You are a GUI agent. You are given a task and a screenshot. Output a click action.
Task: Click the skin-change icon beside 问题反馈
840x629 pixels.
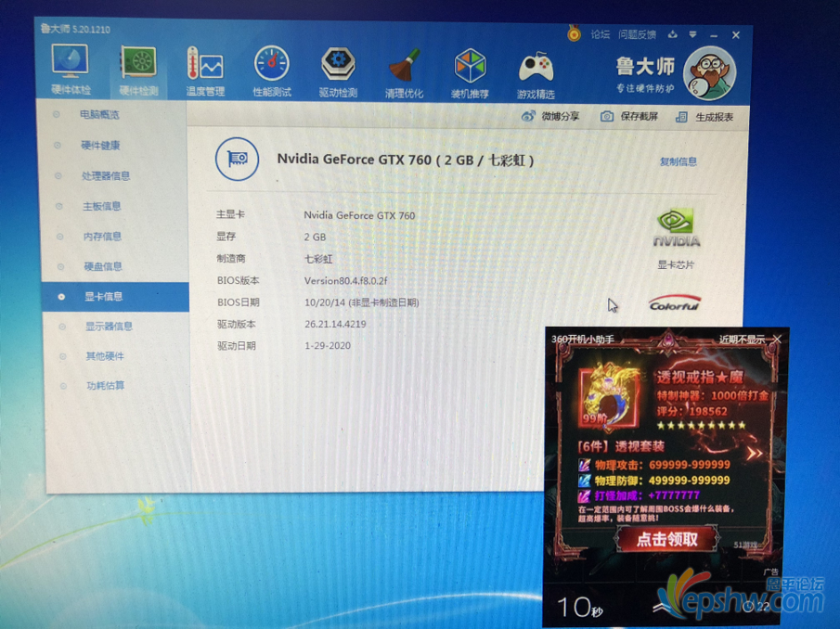(x=672, y=35)
